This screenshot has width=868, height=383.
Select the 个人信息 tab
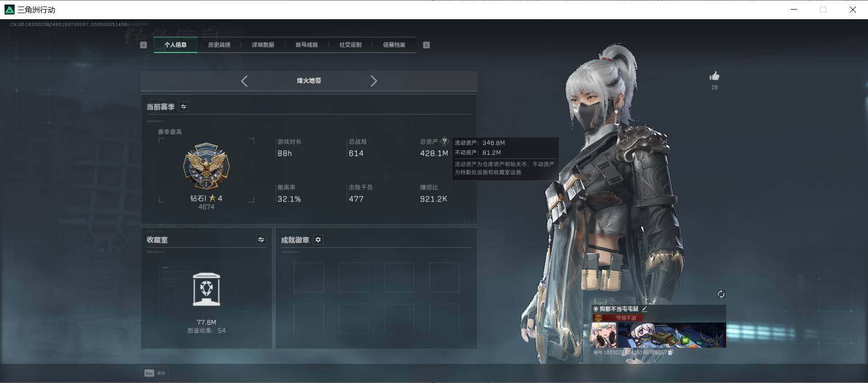pyautogui.click(x=176, y=45)
